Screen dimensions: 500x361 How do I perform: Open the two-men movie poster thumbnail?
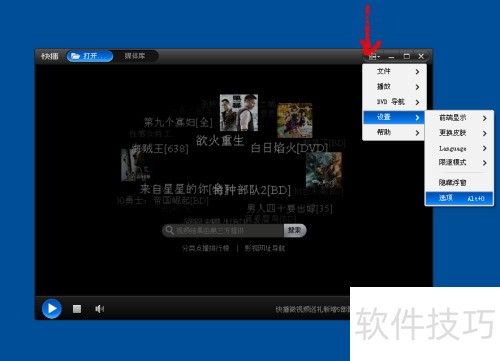pos(239,113)
